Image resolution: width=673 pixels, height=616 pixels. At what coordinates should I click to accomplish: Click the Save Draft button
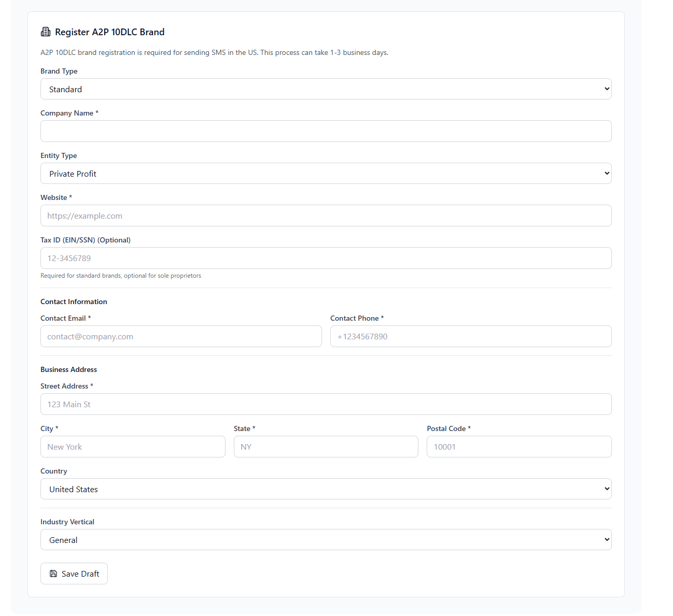74,574
